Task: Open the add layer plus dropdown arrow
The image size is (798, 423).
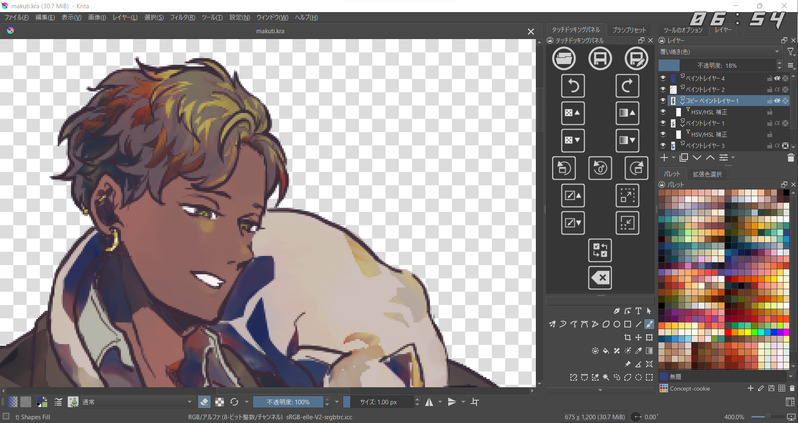Action: [673, 158]
